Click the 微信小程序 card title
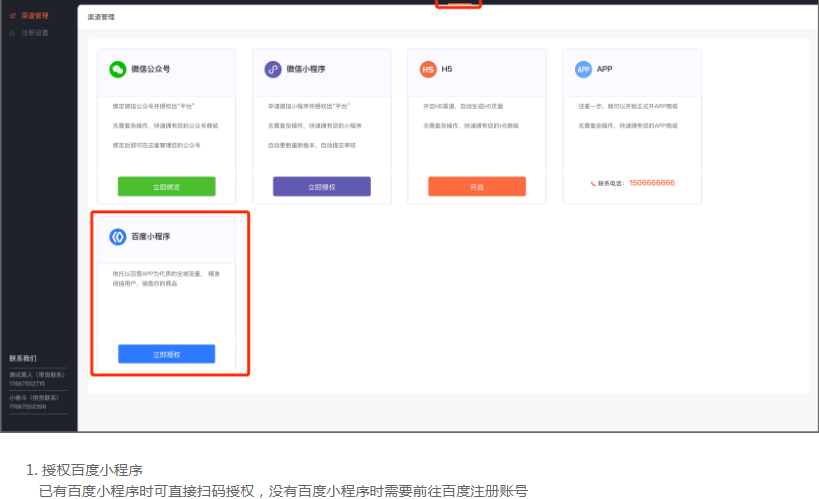819x499 pixels. tap(306, 69)
